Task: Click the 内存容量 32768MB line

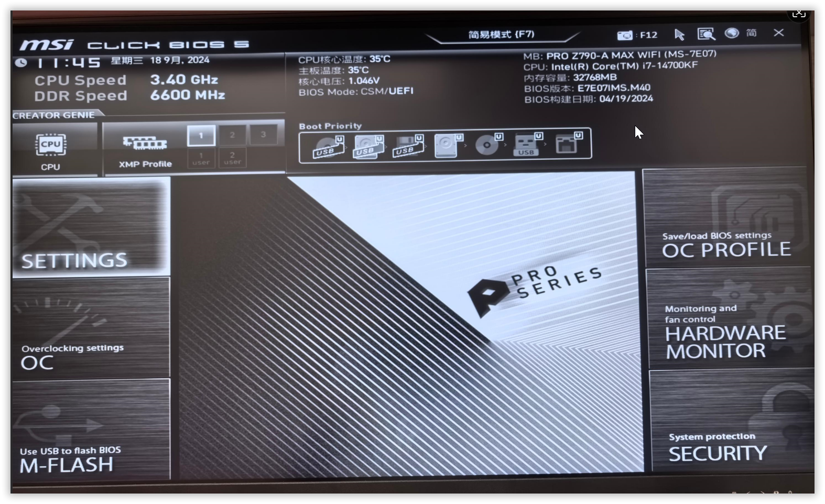Action: (x=570, y=78)
